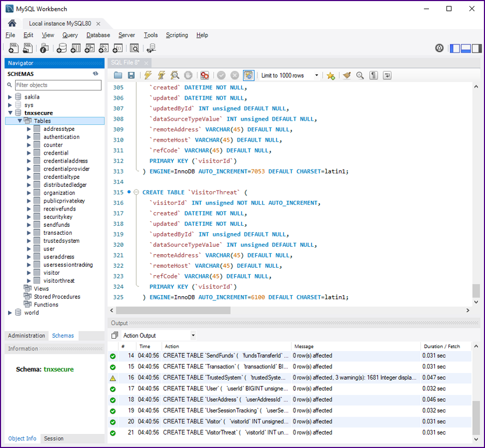
Task: Expand the sakila schema
Action: 10,97
